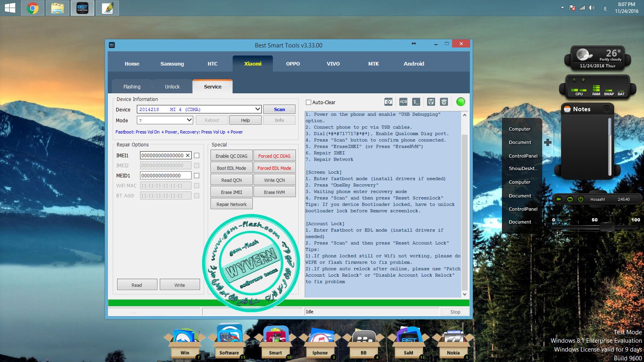Open the Win box folder on the desktop dock
This screenshot has height=362, width=644.
click(x=185, y=343)
